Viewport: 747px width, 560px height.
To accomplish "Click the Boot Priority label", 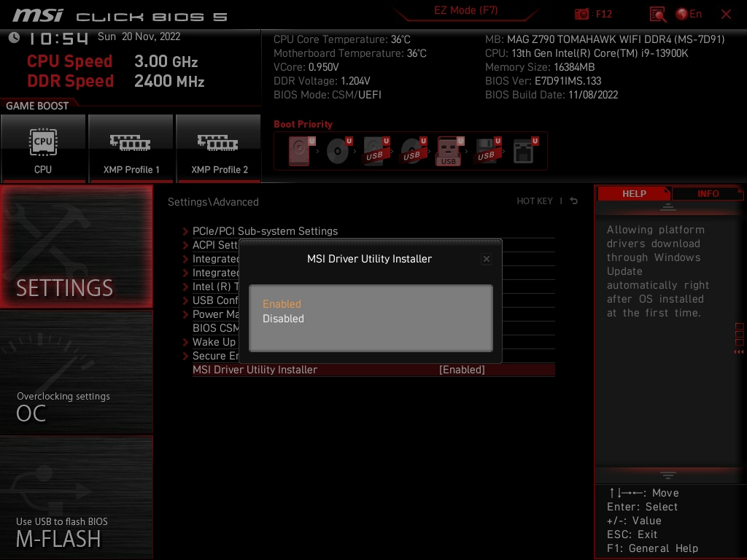I will [303, 124].
